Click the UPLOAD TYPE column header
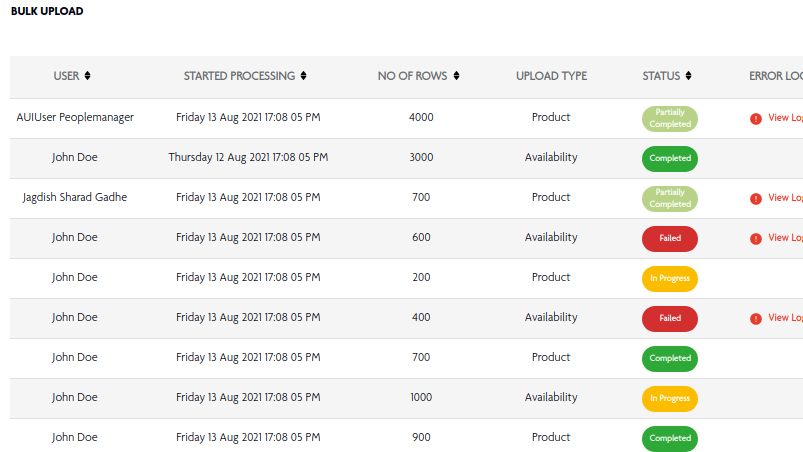Viewport: 803px width, 452px height. 551,76
